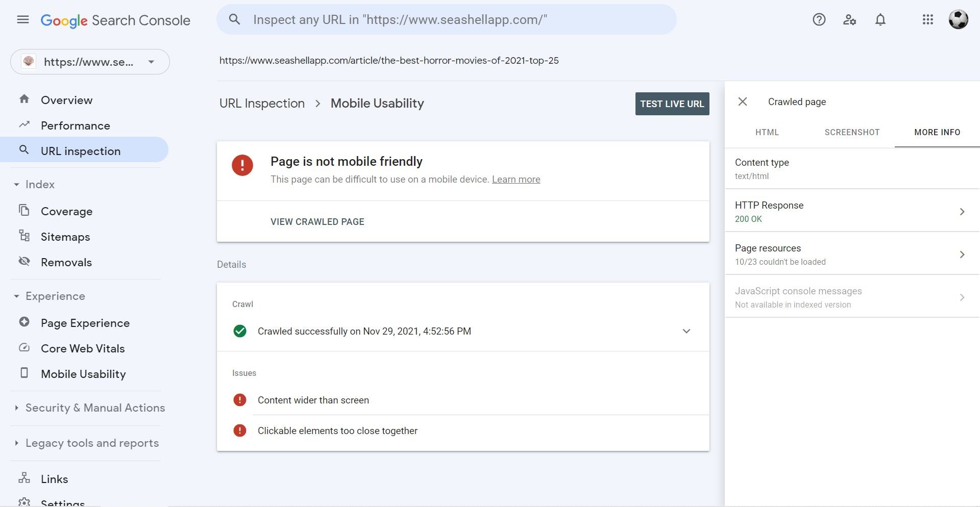Expand the crawl success details chevron
980x507 pixels.
click(x=687, y=331)
